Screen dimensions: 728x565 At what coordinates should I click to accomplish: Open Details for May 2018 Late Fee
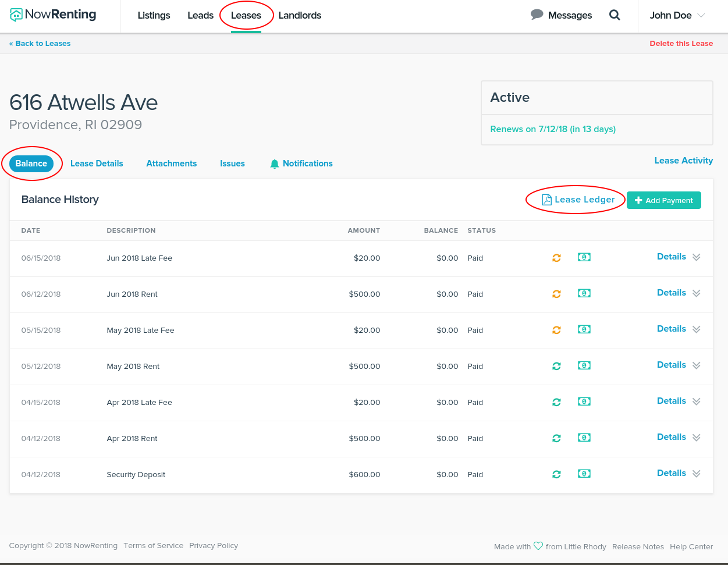[672, 329]
